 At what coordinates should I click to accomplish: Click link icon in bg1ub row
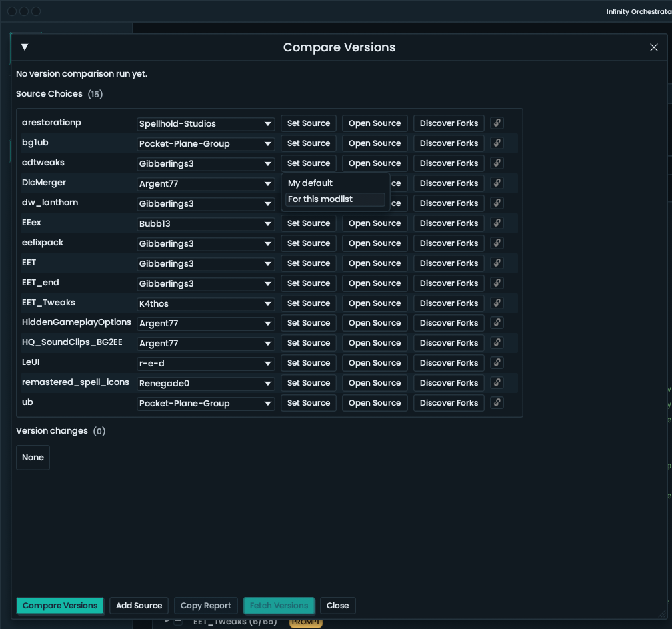[x=497, y=143]
